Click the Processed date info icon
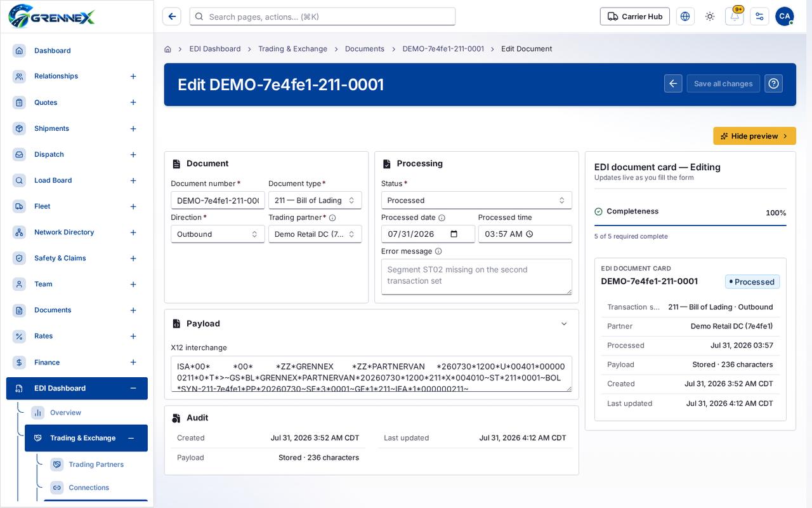This screenshot has height=508, width=812. 442,217
